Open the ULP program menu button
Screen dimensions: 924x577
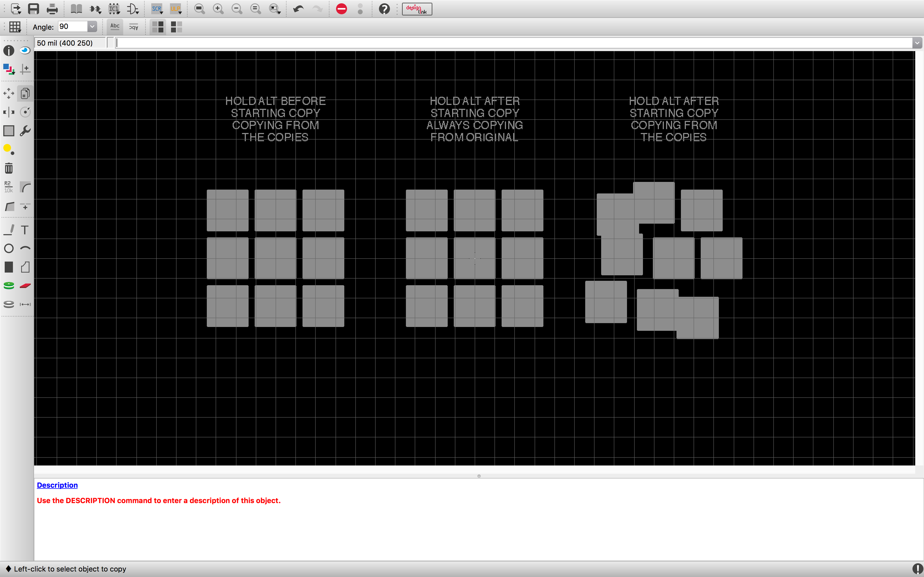click(x=176, y=9)
